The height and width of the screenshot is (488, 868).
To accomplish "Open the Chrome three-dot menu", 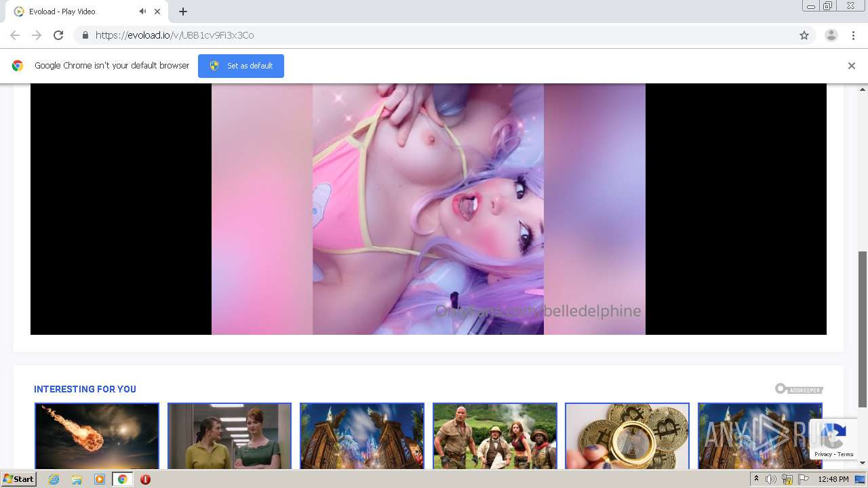I will point(853,35).
